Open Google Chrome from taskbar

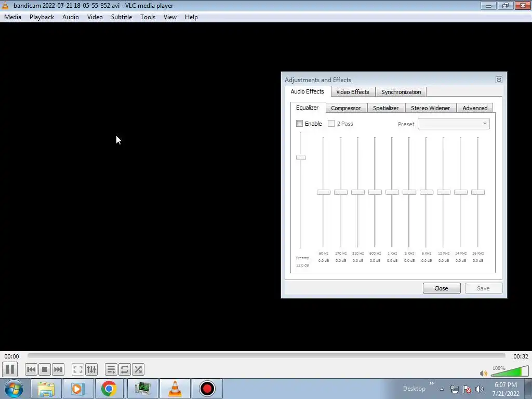pos(109,389)
